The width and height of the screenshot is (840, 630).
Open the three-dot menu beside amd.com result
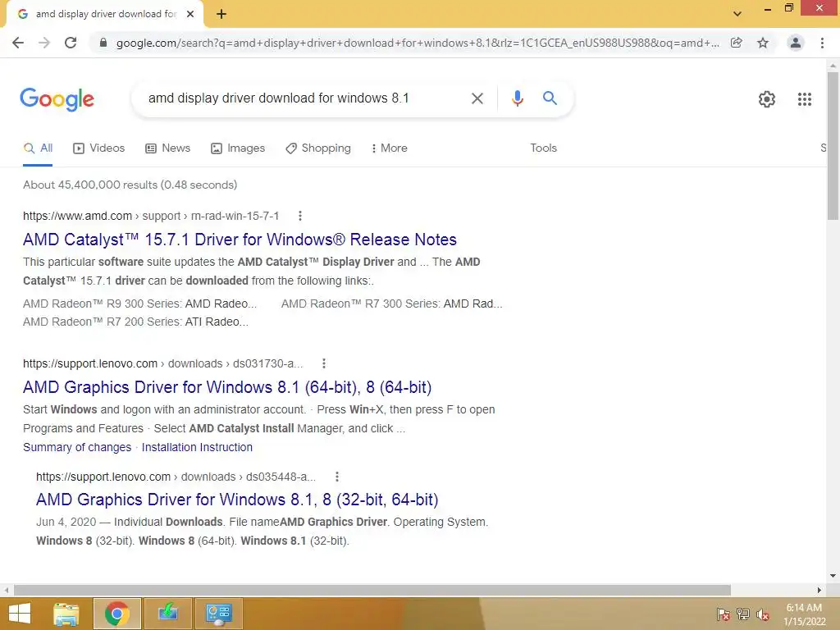pos(300,216)
